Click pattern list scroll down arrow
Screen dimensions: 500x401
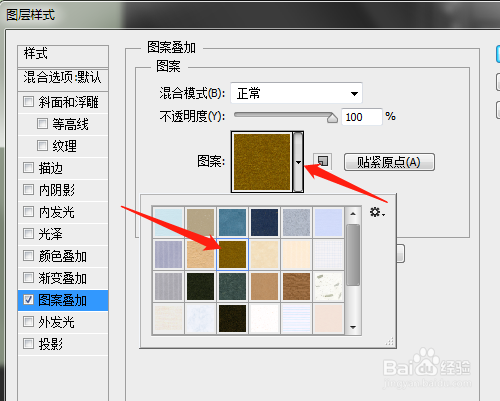pyautogui.click(x=353, y=327)
